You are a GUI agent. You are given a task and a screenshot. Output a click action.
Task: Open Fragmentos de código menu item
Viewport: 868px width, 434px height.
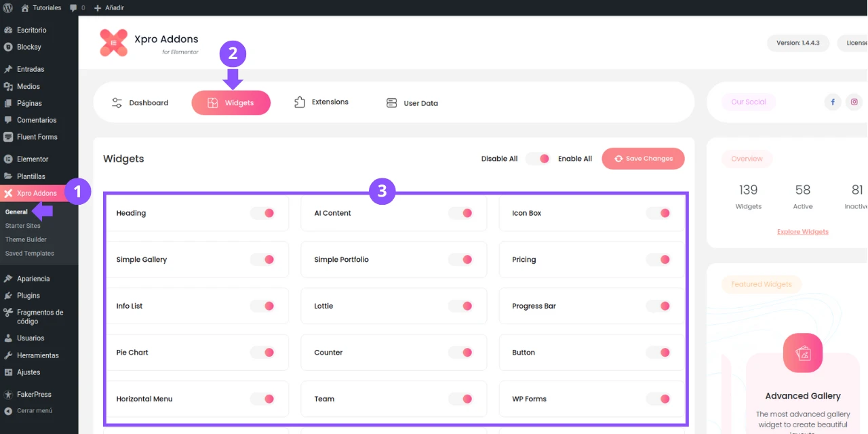39,317
